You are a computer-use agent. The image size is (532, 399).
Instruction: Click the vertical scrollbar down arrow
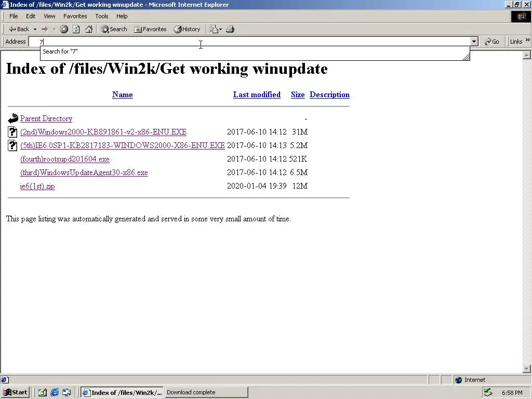[x=527, y=369]
